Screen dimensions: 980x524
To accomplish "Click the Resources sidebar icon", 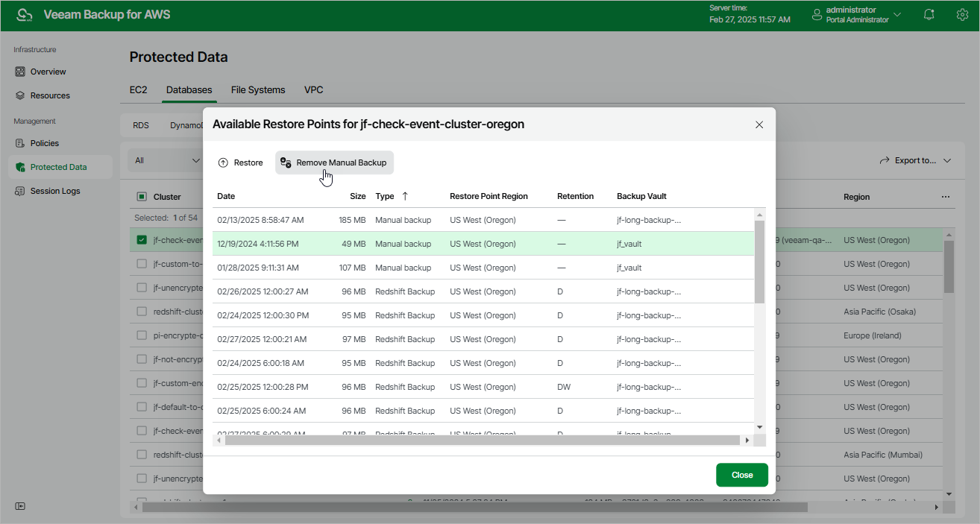I will coord(20,95).
